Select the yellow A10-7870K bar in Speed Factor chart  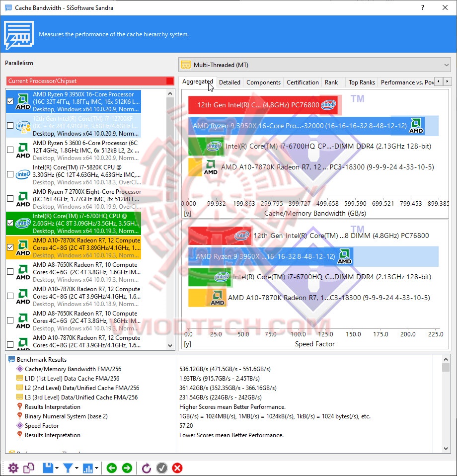click(x=207, y=298)
